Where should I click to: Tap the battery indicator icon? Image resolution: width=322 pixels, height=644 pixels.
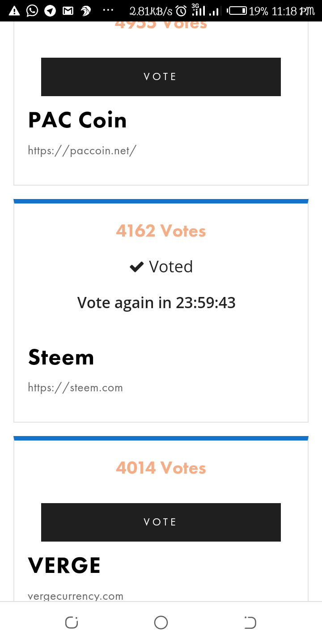237,10
